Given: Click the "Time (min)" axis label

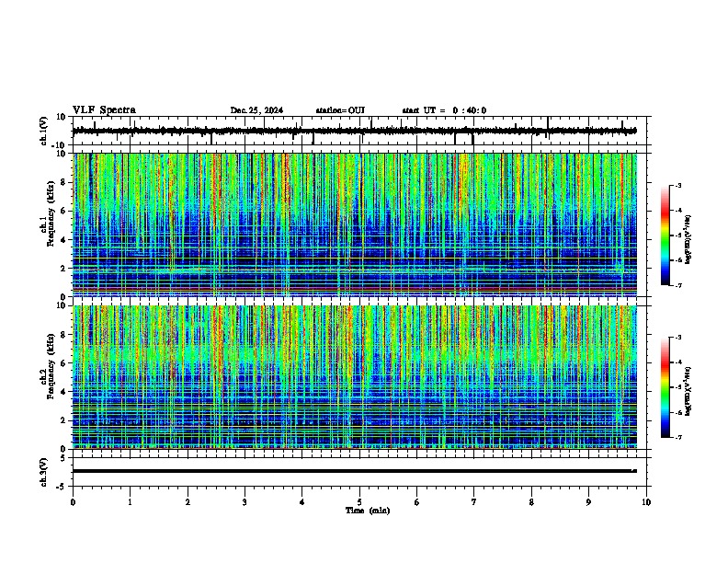Looking at the screenshot, I should click(x=368, y=511).
